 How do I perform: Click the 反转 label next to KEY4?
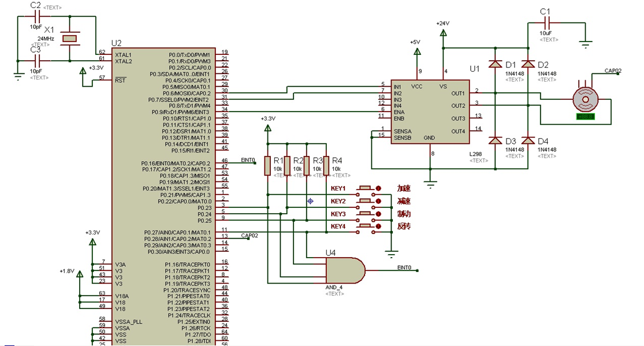tap(404, 226)
